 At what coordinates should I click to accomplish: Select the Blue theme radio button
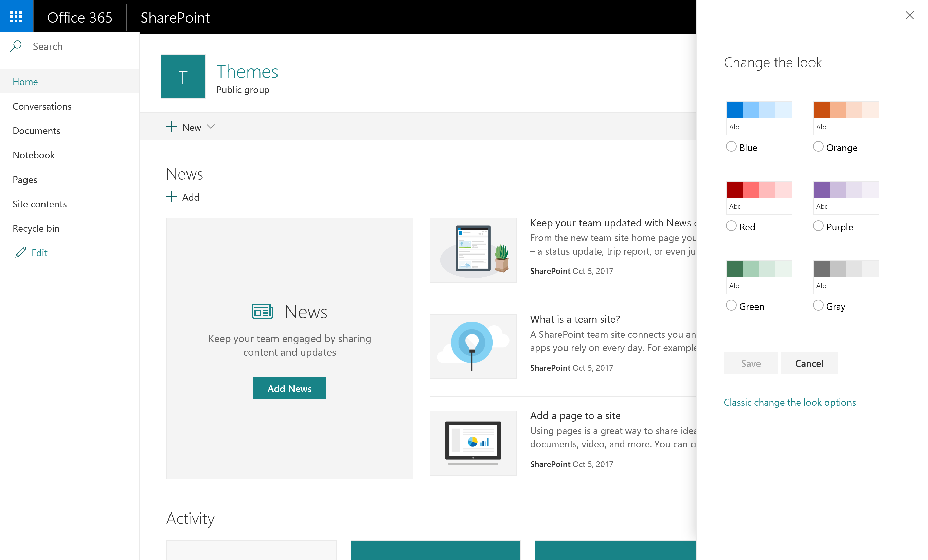tap(731, 146)
